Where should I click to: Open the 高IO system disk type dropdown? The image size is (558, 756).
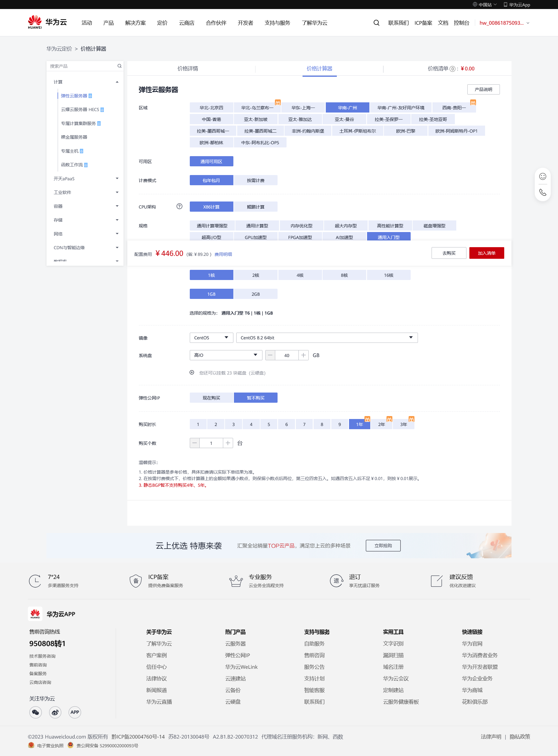225,355
